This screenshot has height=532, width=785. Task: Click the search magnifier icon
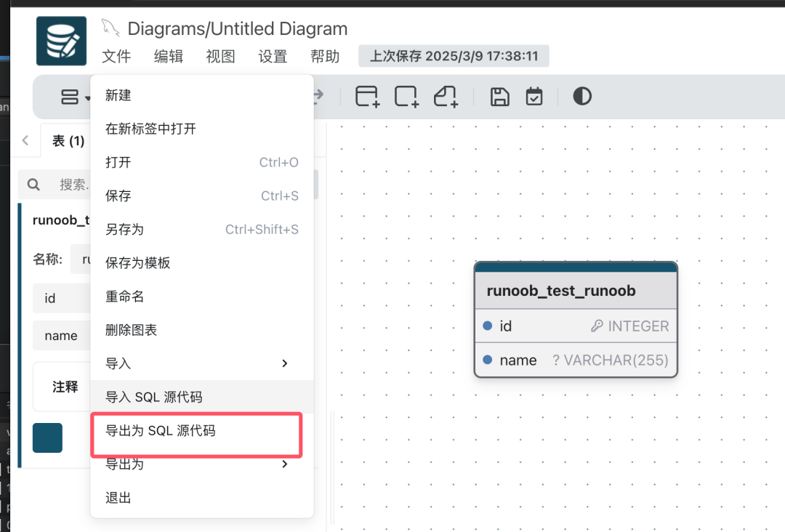pos(33,185)
